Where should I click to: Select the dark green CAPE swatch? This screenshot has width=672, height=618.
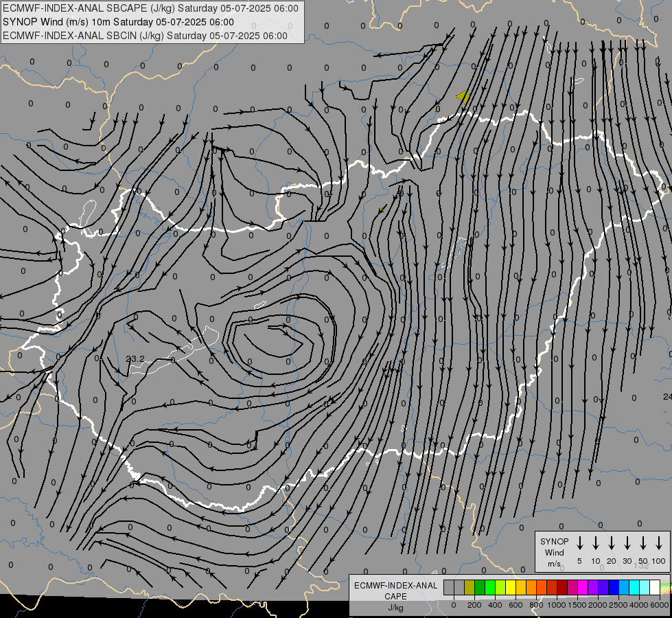[480, 588]
